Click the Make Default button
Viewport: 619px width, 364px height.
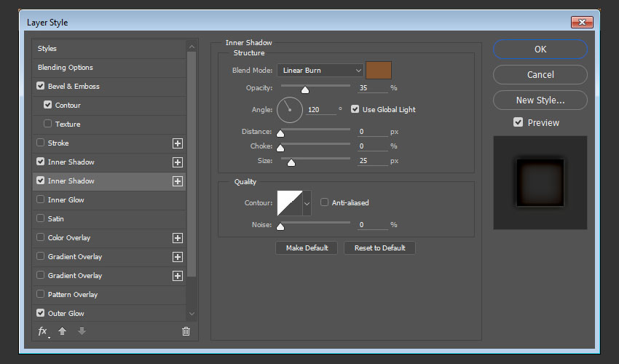(307, 248)
